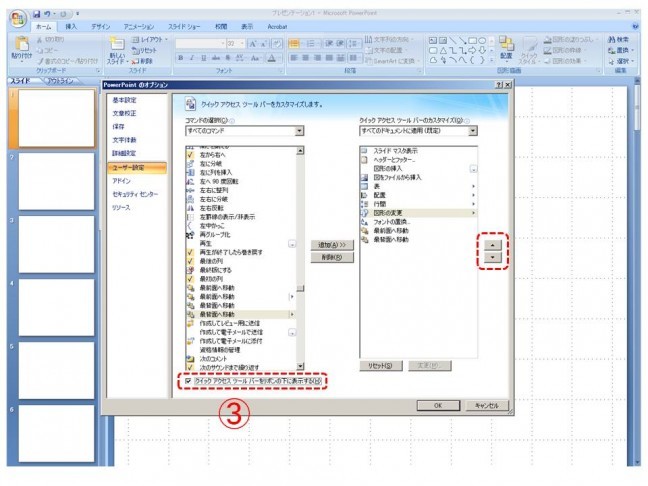Select フォントの置換 in the right toolbar list
The width and height of the screenshot is (648, 486).
click(394, 222)
